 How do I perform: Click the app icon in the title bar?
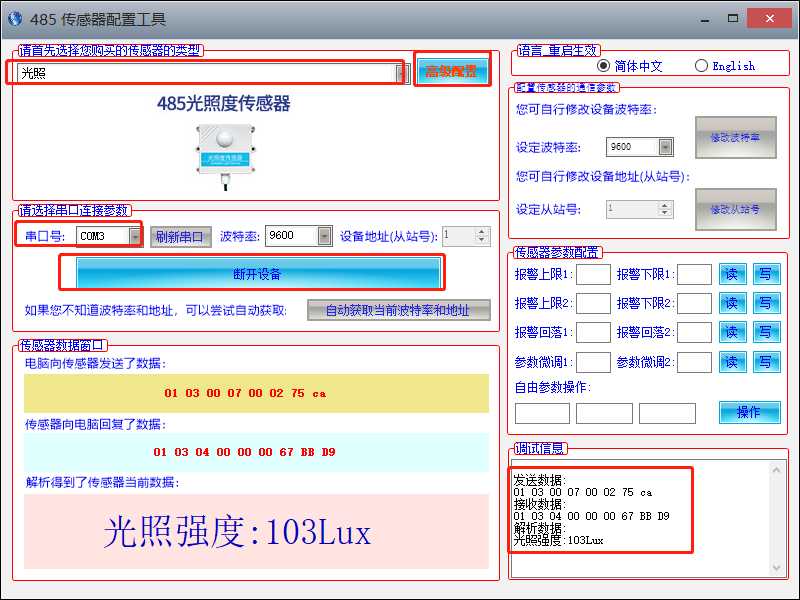coord(14,18)
